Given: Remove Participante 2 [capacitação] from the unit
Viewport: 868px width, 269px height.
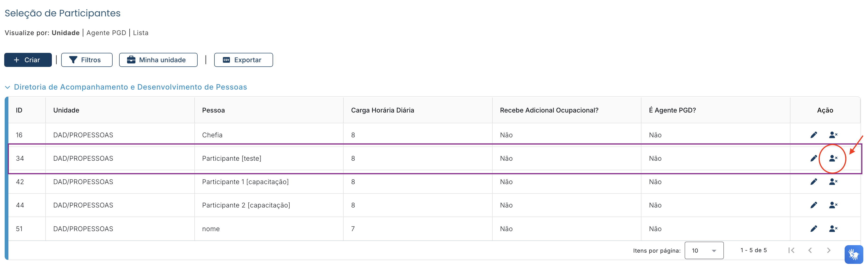Looking at the screenshot, I should click(x=833, y=205).
